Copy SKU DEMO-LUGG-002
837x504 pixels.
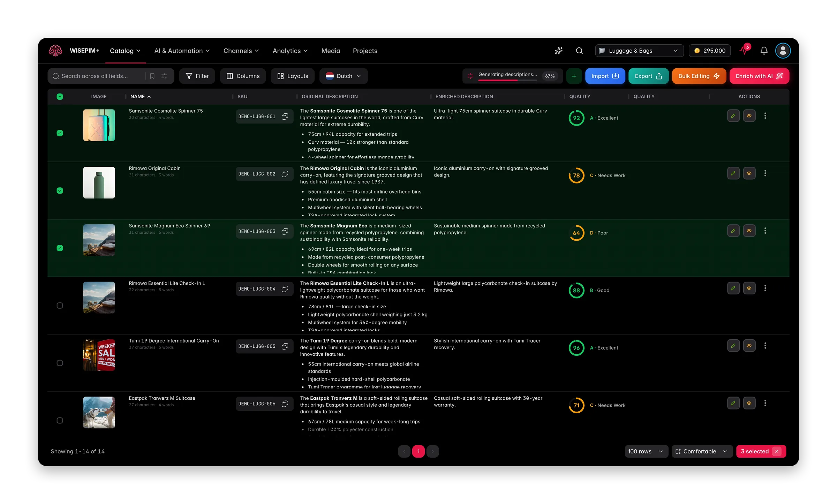pyautogui.click(x=285, y=174)
